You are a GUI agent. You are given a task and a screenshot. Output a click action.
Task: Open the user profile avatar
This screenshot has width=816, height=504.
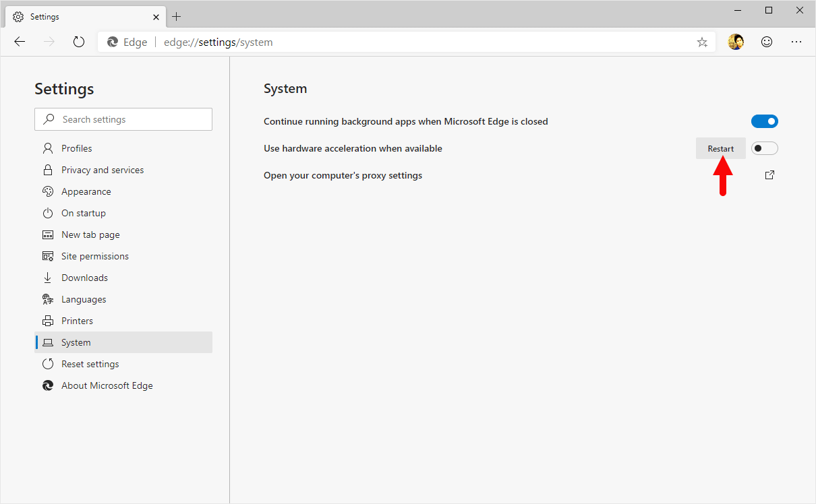click(x=736, y=42)
